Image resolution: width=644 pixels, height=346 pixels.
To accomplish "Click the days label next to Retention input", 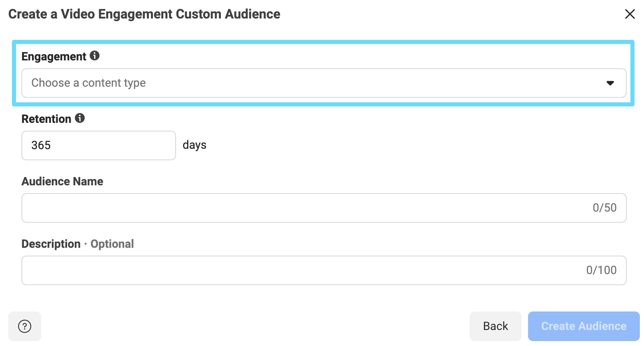I will click(x=195, y=145).
